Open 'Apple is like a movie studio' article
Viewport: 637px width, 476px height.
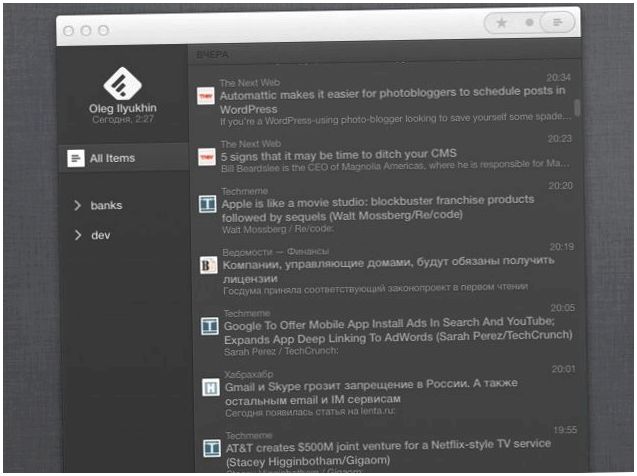click(378, 208)
